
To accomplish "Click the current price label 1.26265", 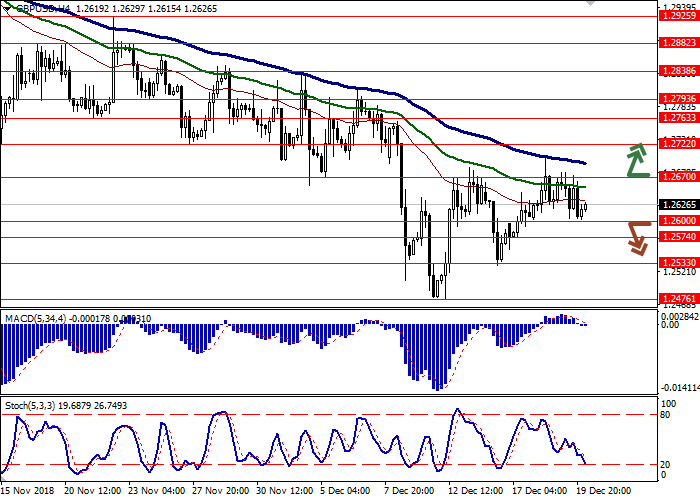I will coord(676,205).
